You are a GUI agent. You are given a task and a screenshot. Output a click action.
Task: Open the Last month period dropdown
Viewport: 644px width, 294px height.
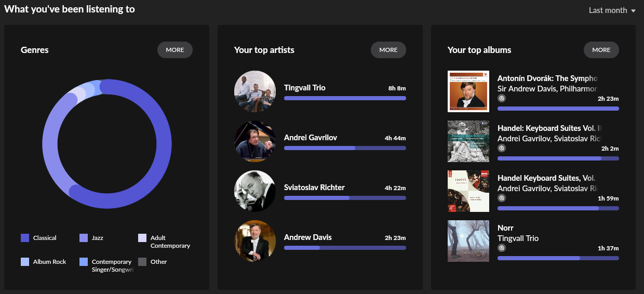click(612, 10)
